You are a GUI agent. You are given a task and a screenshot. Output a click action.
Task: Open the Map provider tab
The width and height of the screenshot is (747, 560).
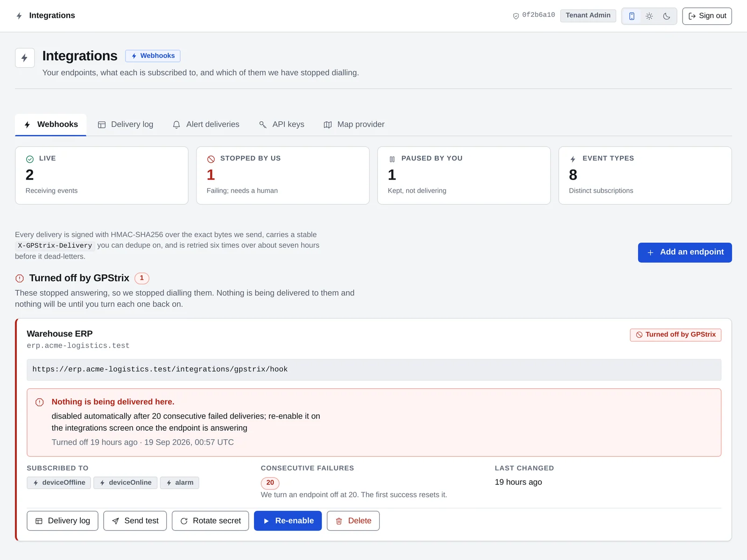354,125
